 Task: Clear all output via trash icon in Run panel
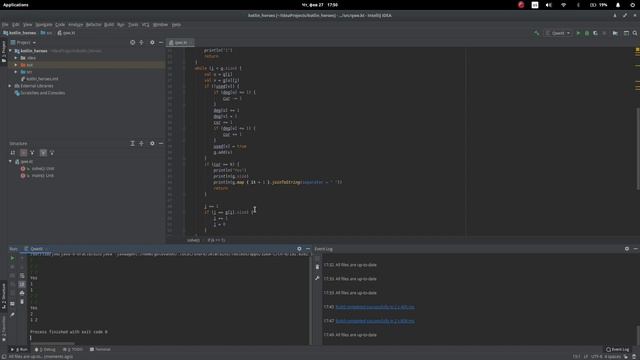coord(22,302)
